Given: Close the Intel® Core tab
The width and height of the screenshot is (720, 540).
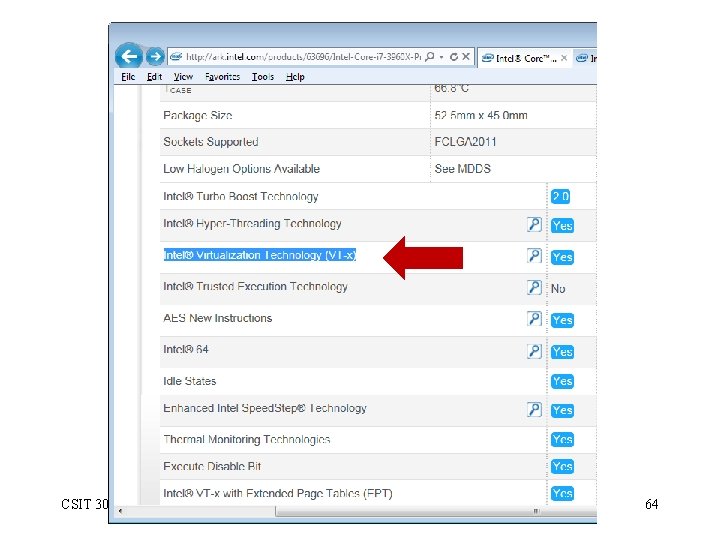Looking at the screenshot, I should 564,58.
